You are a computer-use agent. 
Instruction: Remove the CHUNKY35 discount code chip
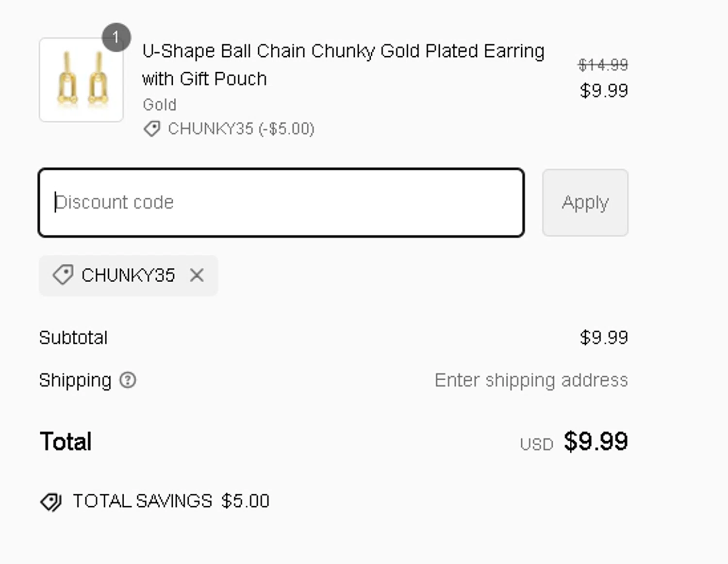click(x=197, y=275)
